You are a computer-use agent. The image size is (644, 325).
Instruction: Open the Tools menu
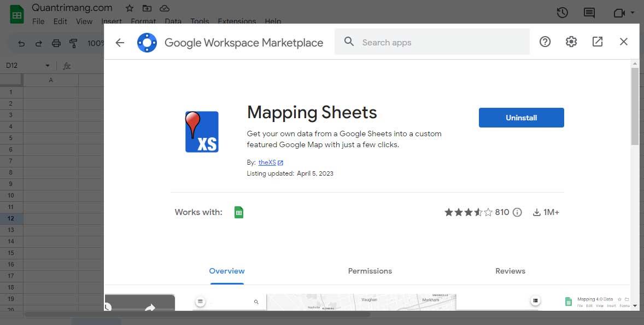tap(200, 21)
